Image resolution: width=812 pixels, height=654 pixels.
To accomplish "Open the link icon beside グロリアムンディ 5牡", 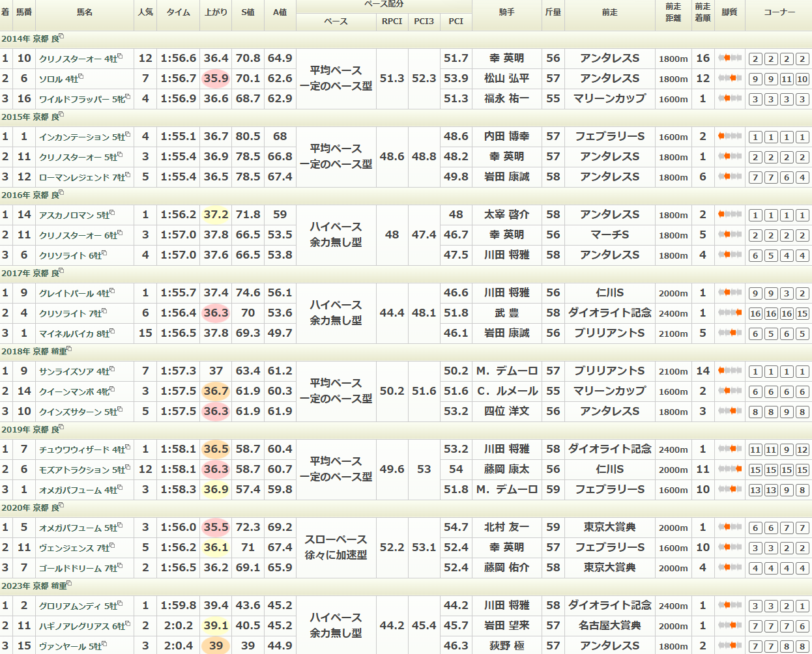I will (x=120, y=604).
